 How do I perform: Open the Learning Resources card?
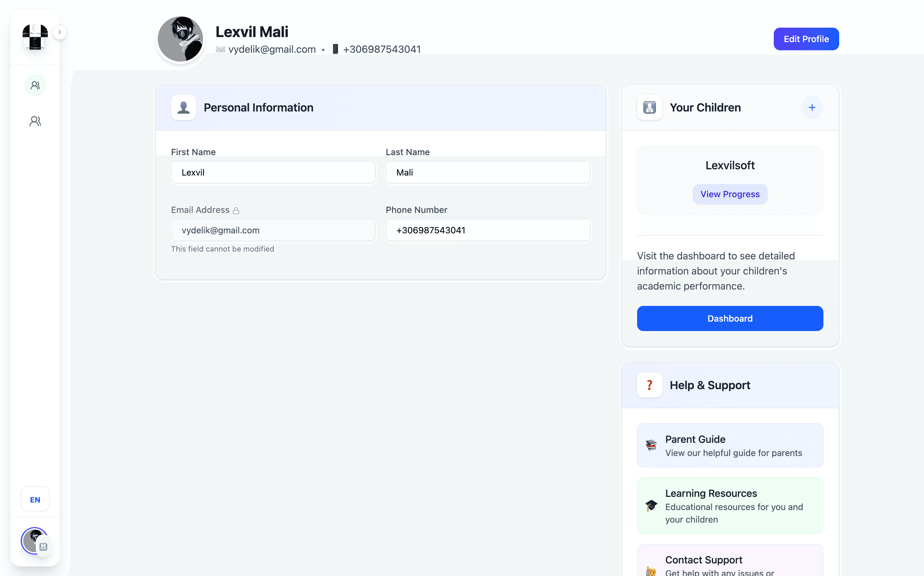pos(730,506)
